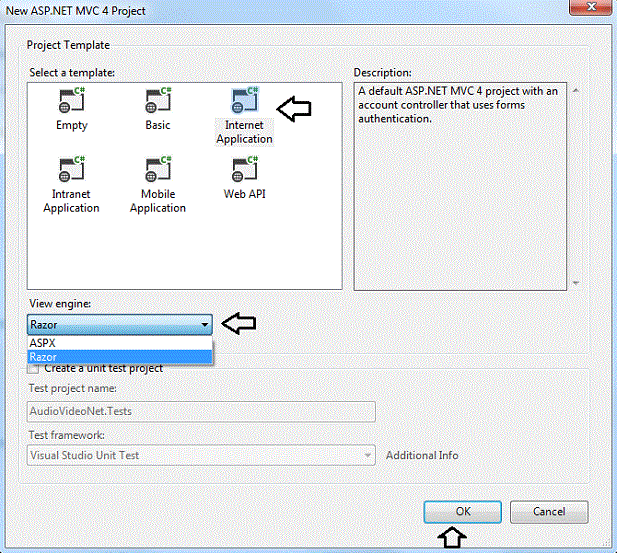This screenshot has height=554, width=617.
Task: Click the 'Intranet Application' label text
Action: pyautogui.click(x=71, y=201)
